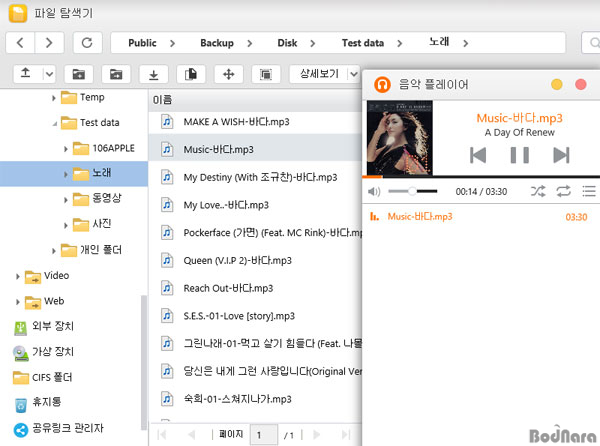Go forward with the right arrow button

click(49, 42)
